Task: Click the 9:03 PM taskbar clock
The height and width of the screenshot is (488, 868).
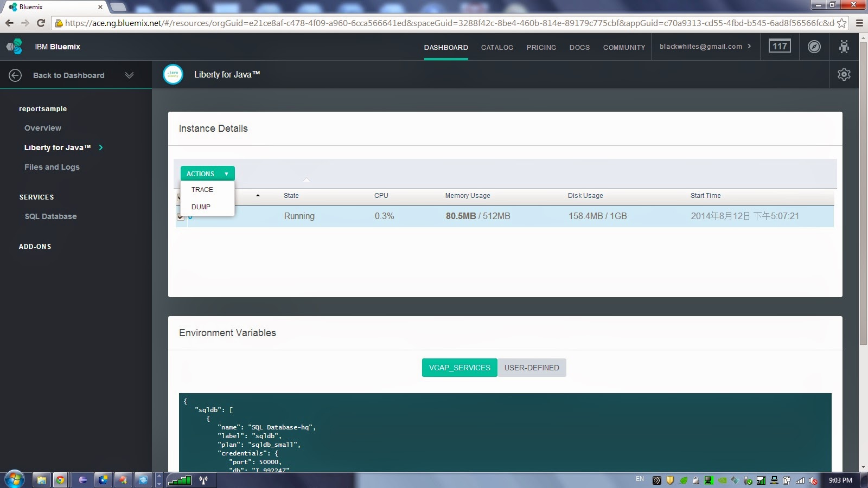Action: coord(840,480)
